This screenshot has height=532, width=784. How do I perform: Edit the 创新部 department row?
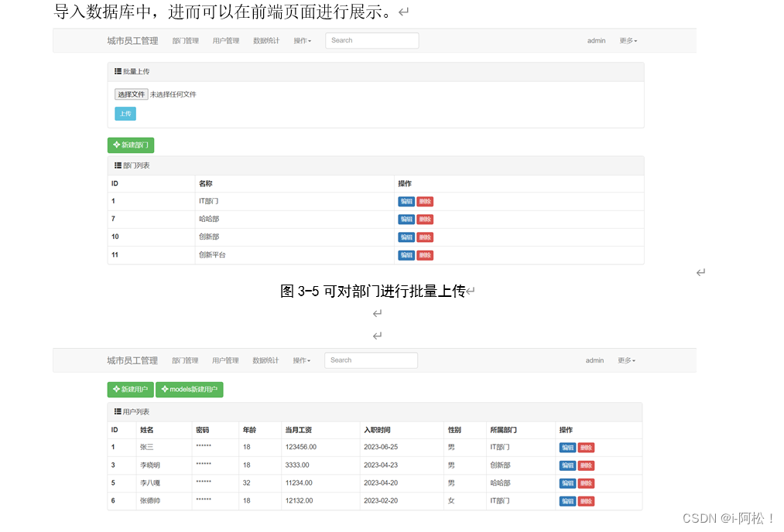click(406, 237)
